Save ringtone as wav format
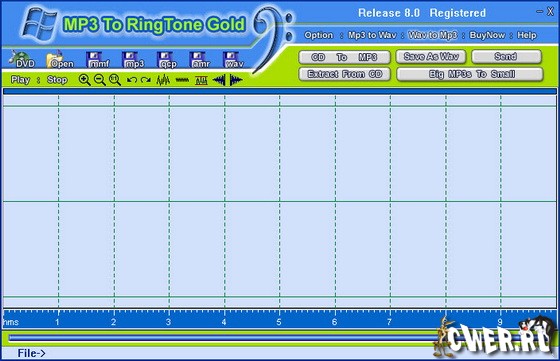This screenshot has height=361, width=560. tap(233, 60)
